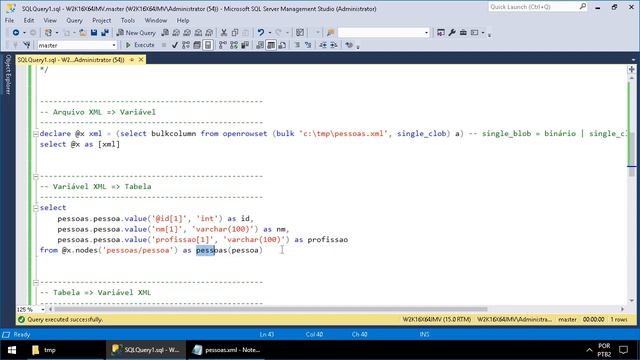
Task: Open the Action Center notifications icon
Action: click(623, 350)
